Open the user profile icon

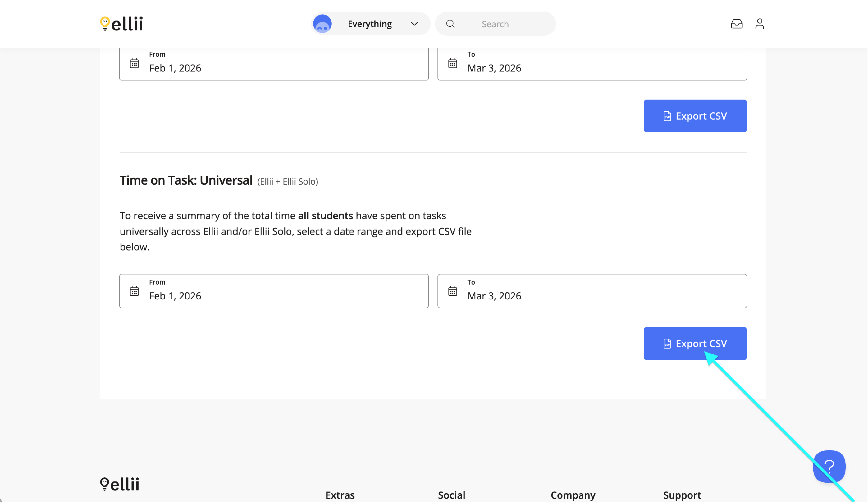pyautogui.click(x=759, y=24)
